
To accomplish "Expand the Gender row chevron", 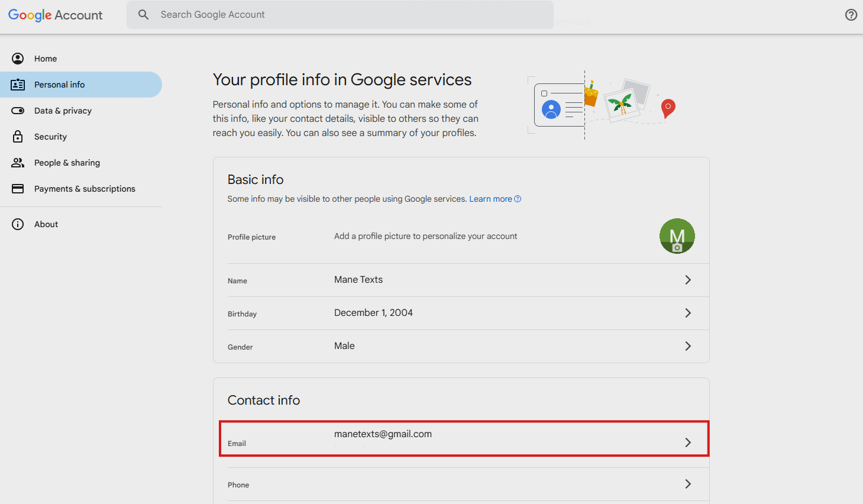I will click(688, 346).
